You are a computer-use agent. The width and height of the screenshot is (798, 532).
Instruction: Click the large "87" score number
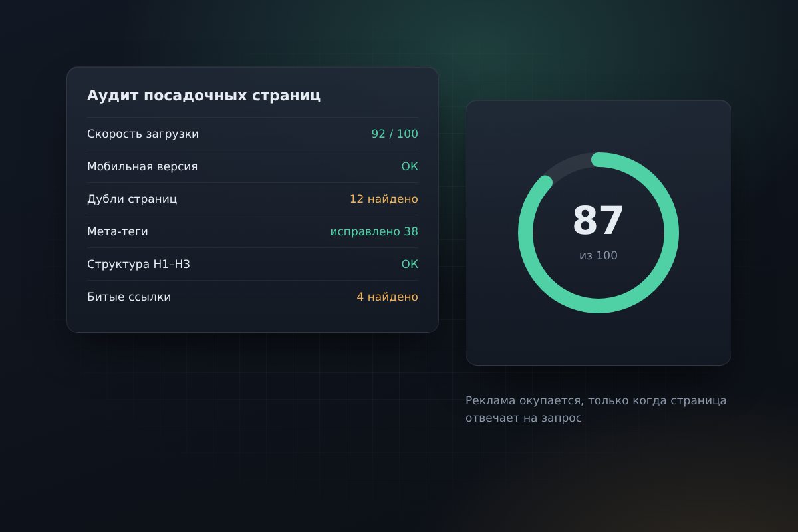(x=598, y=221)
